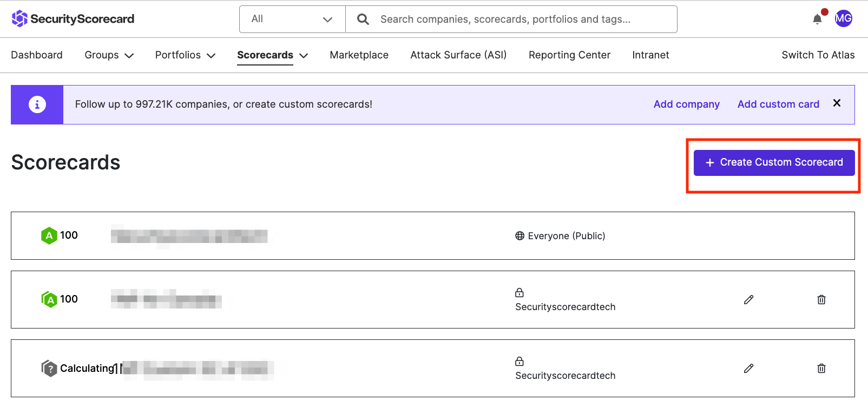The height and width of the screenshot is (407, 868).
Task: Open notifications bell
Action: pyautogui.click(x=817, y=19)
